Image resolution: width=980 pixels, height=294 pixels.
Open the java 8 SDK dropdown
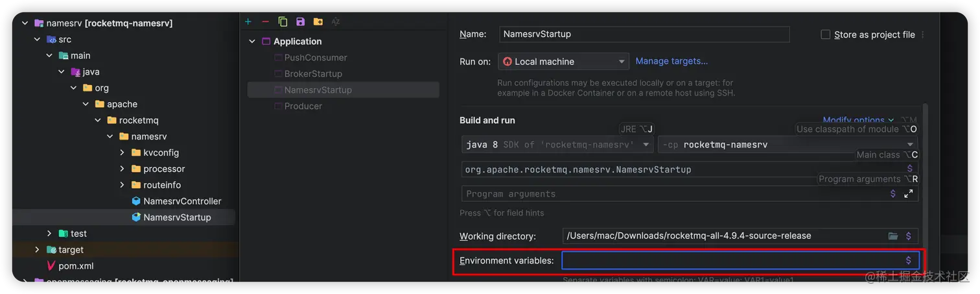click(x=557, y=145)
